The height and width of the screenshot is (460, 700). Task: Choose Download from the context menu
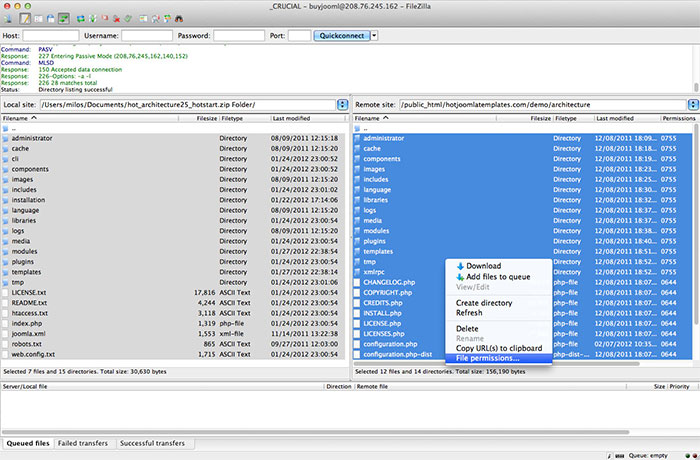[x=483, y=266]
